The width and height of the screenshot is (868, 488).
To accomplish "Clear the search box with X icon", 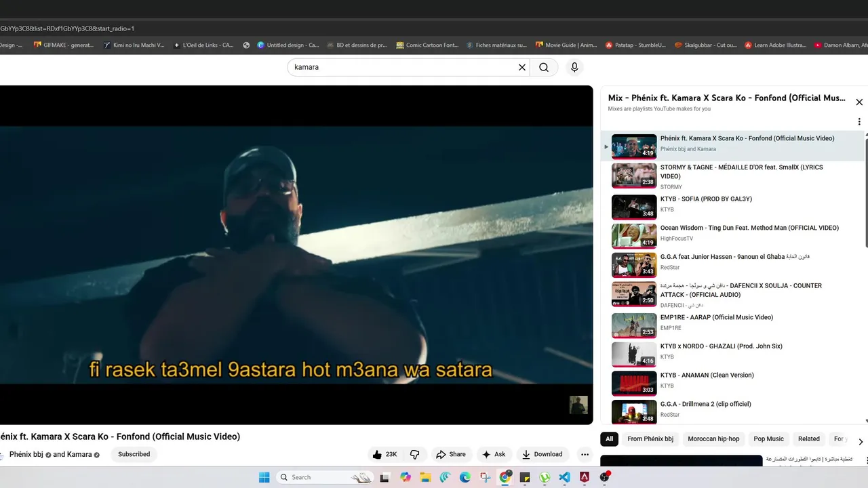I will click(x=522, y=67).
